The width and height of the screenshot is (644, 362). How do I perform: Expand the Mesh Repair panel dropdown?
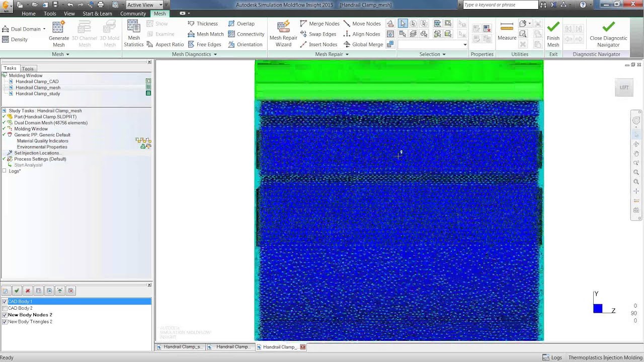pyautogui.click(x=332, y=54)
